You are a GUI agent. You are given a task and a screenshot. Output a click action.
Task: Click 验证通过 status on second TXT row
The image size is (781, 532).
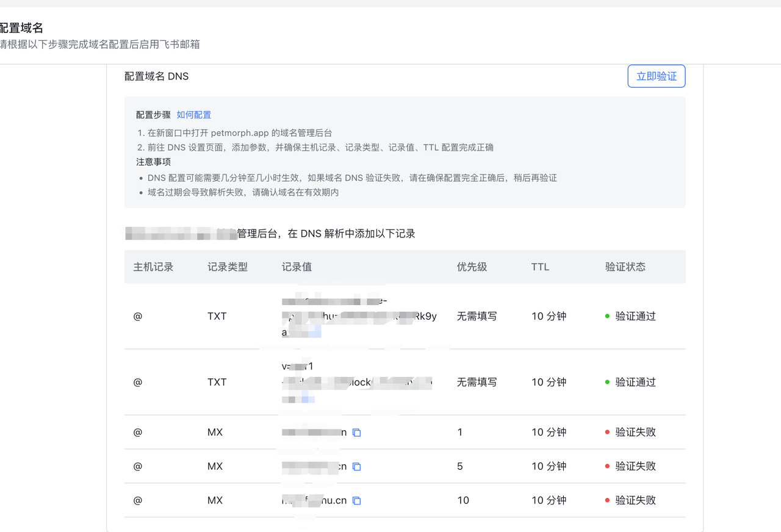click(x=635, y=382)
